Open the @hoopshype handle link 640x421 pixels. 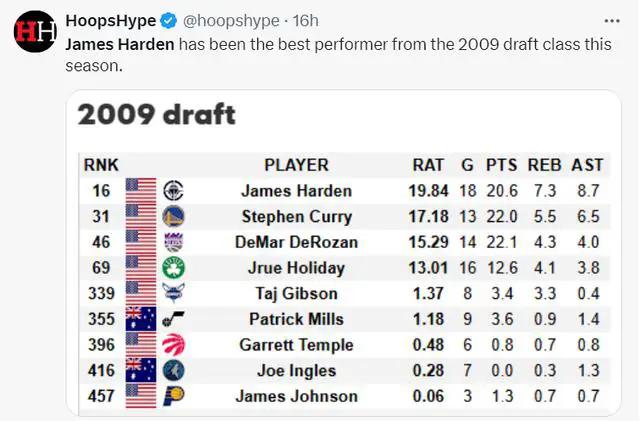pyautogui.click(x=231, y=21)
